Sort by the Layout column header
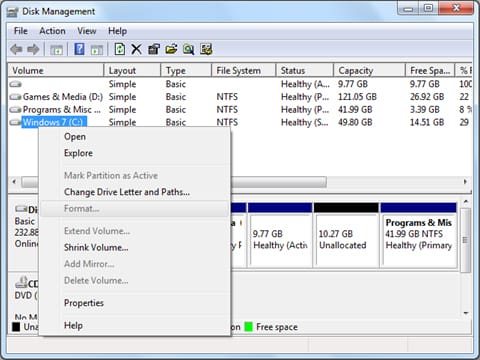Screen dimensions: 480x360 coord(133,71)
